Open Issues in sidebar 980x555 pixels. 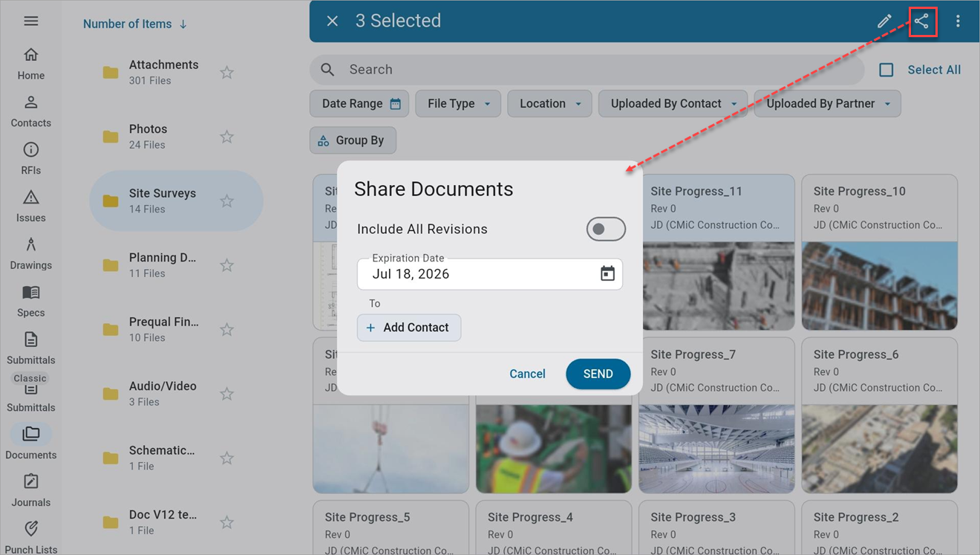pos(30,207)
